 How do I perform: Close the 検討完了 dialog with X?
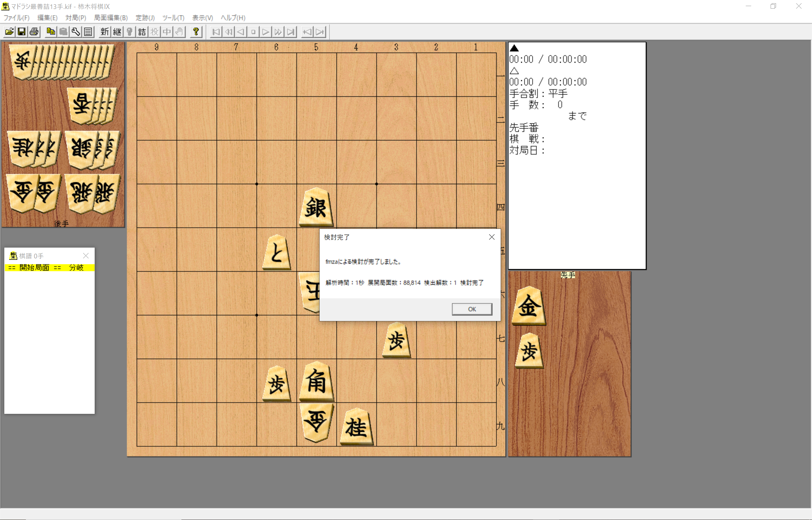tap(492, 237)
